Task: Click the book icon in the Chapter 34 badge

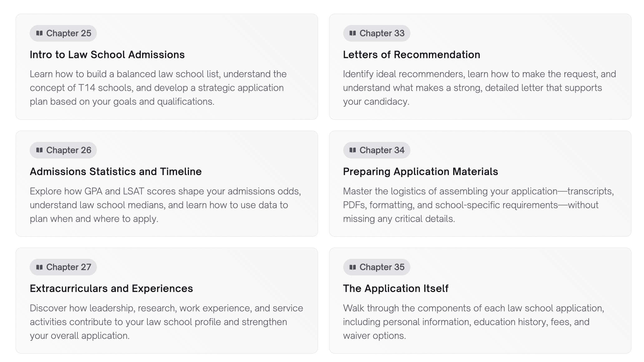Action: pyautogui.click(x=353, y=150)
